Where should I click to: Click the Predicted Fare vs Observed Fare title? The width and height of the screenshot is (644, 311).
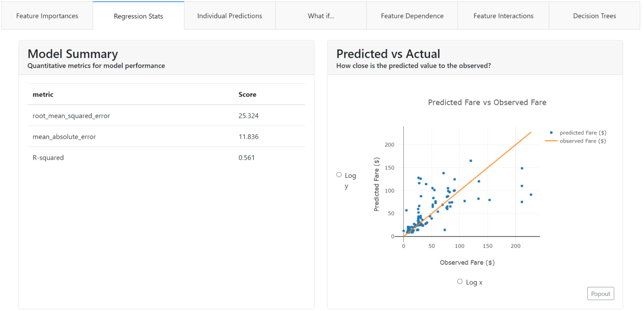[487, 102]
